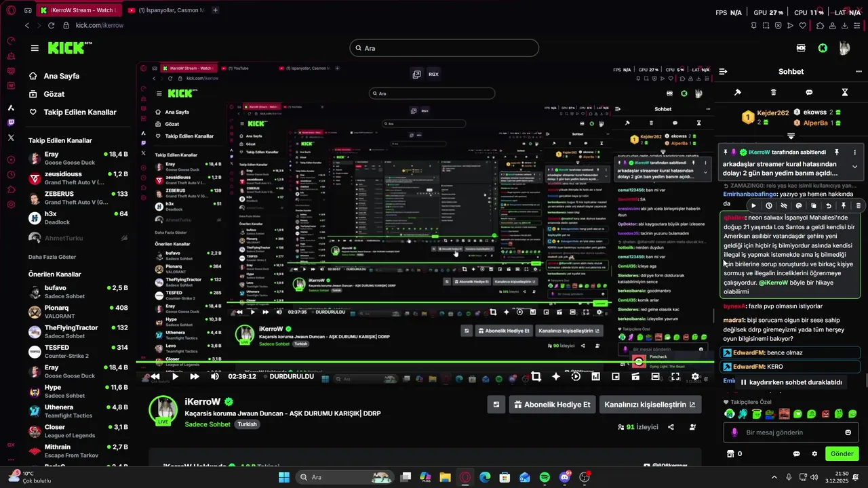The image size is (868, 488).
Task: Click Kanalınızı kişiselleştirin button
Action: [x=650, y=405]
